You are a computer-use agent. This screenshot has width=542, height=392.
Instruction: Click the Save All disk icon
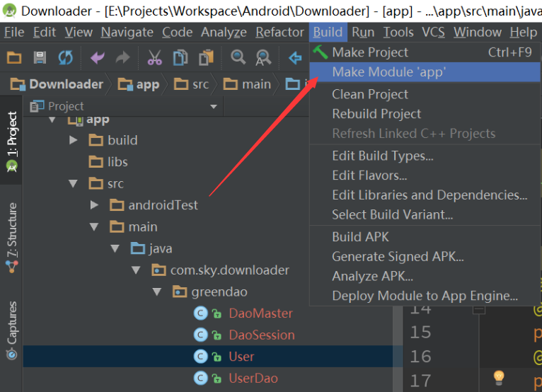point(40,57)
